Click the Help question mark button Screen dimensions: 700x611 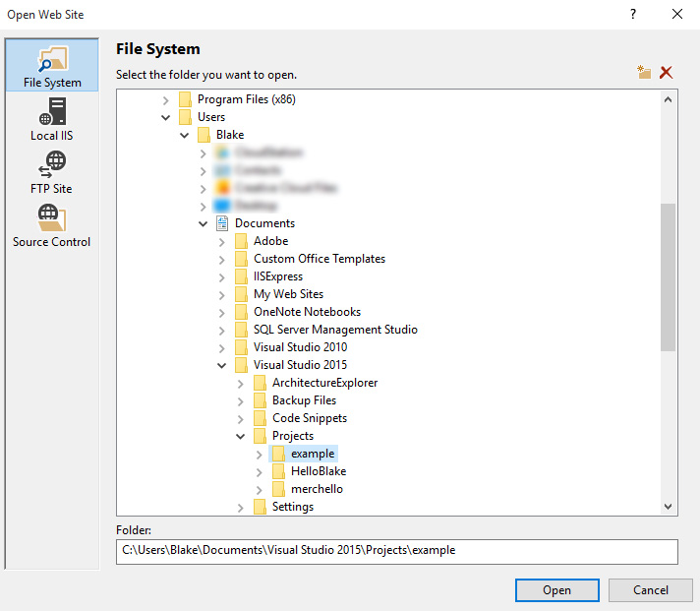tap(632, 14)
